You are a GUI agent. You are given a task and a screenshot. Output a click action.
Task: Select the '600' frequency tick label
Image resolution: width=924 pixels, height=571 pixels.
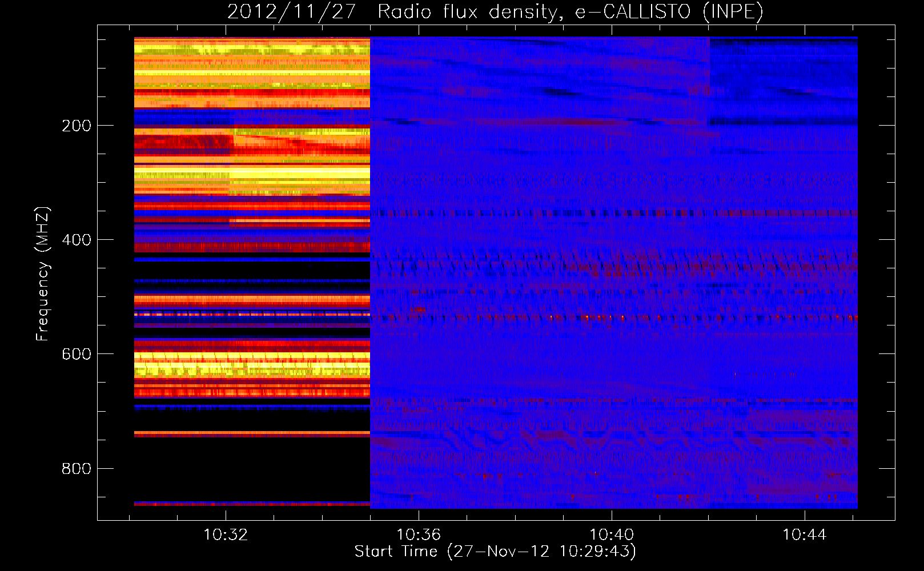coord(77,355)
